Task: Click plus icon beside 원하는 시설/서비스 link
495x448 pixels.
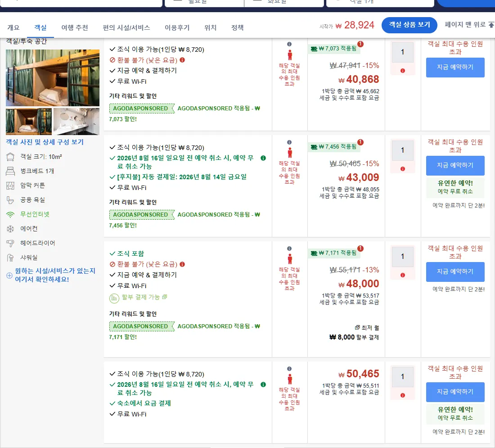Action: coord(9,276)
